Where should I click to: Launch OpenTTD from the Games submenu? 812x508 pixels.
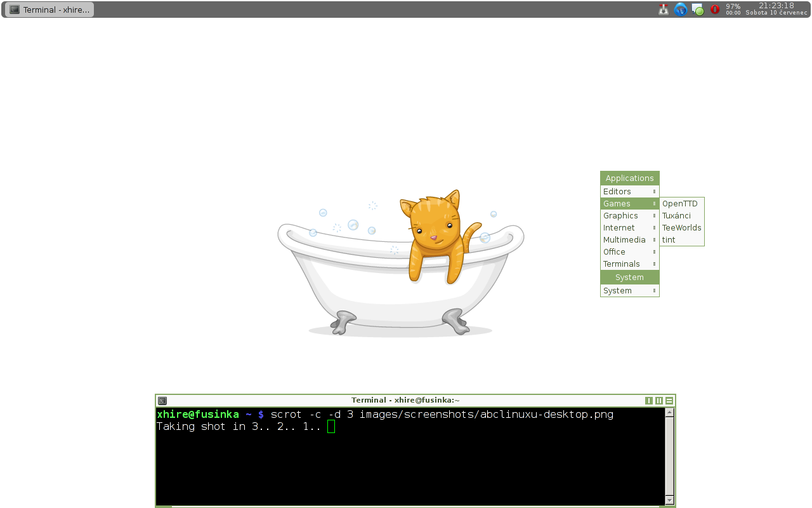point(682,203)
